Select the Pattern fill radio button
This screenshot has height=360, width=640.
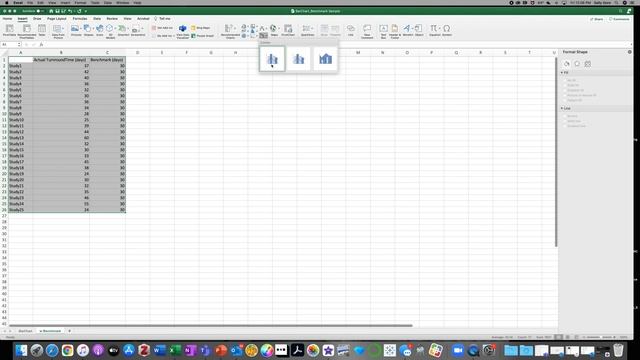[565, 100]
